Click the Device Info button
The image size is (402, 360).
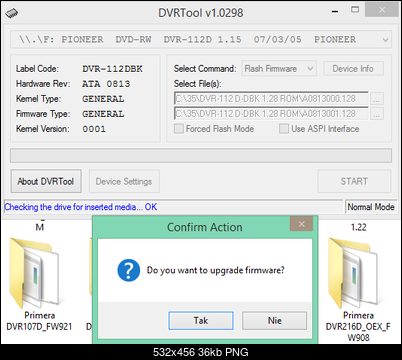[x=353, y=69]
